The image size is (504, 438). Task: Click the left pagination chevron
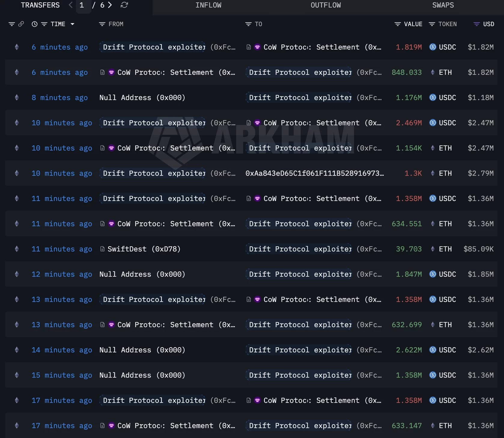coord(70,5)
